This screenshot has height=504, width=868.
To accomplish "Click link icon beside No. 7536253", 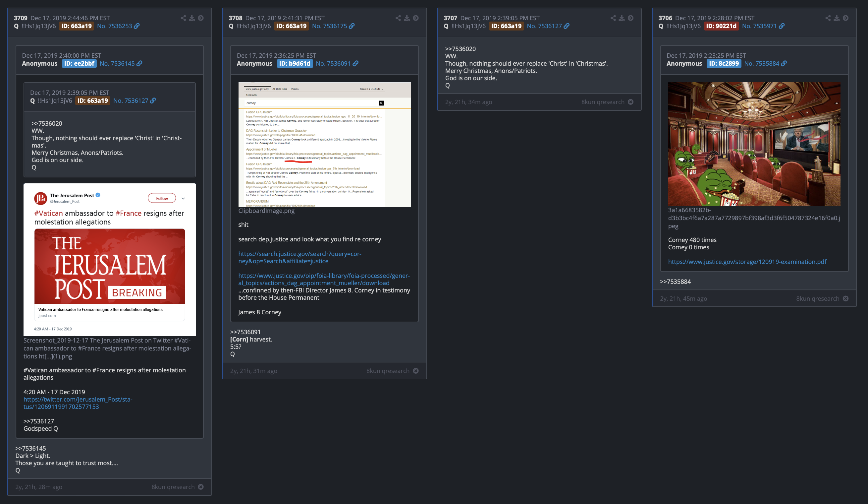I will [x=137, y=26].
